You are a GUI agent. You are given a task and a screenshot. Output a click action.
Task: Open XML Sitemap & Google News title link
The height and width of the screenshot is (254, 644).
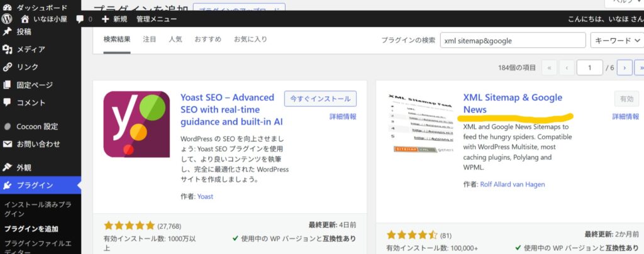(513, 103)
